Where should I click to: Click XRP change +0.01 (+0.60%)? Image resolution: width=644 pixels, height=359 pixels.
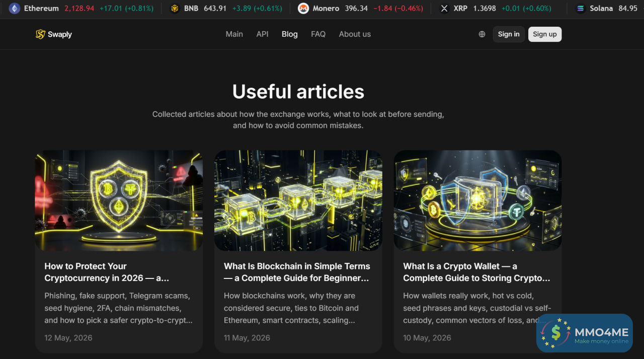526,9
